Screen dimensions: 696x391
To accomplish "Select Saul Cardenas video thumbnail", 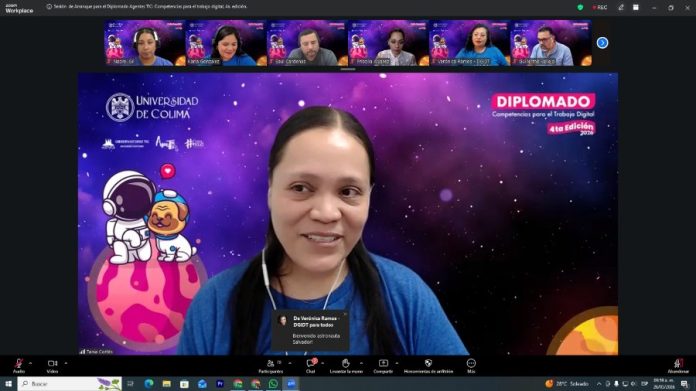I will (x=307, y=43).
